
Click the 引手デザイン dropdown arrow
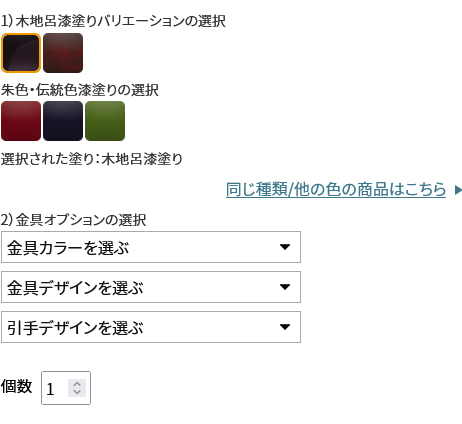point(285,327)
